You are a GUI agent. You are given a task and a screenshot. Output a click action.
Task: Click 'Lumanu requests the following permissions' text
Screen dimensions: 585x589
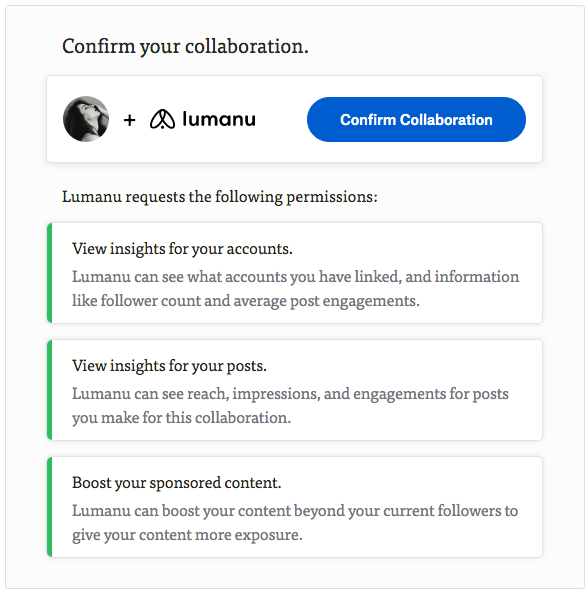coord(220,197)
